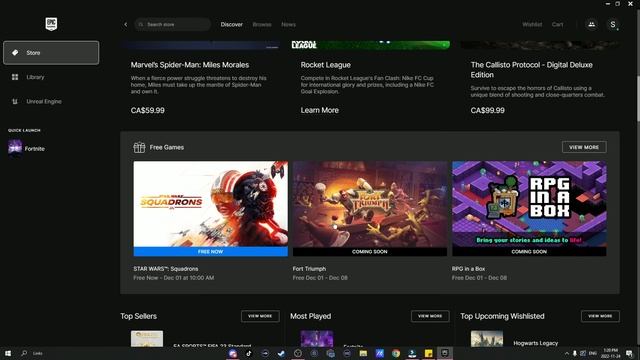Switch to the Discover tab

point(231,24)
